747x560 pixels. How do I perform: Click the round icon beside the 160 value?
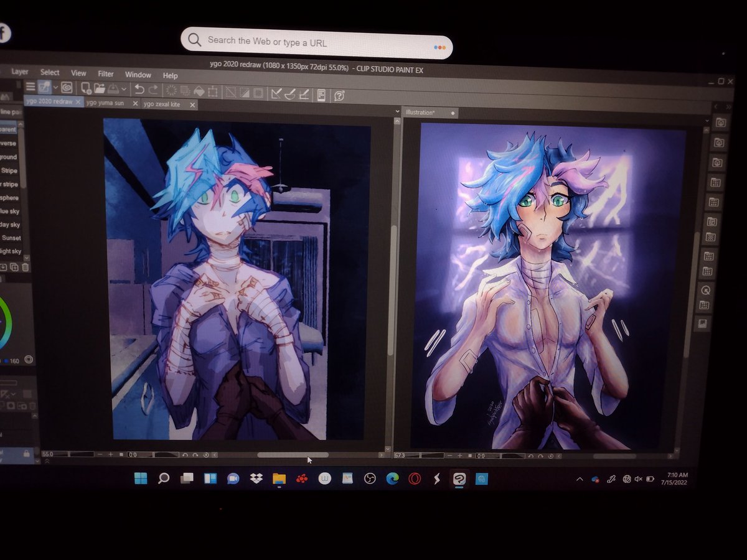(x=29, y=360)
